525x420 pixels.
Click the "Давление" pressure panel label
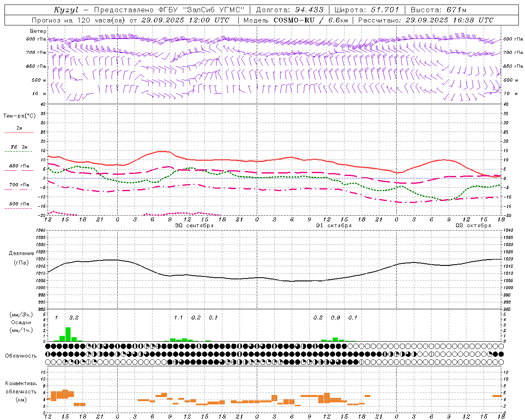(21, 253)
